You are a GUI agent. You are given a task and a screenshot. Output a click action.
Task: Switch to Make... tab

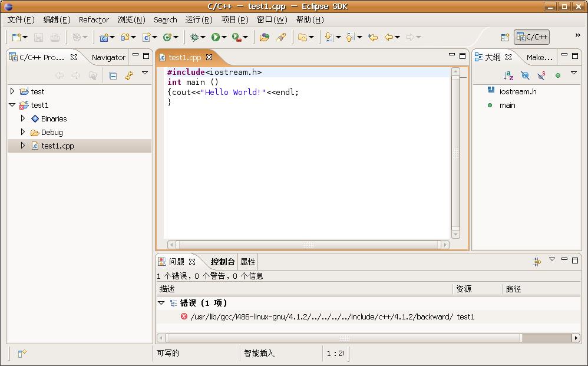539,57
